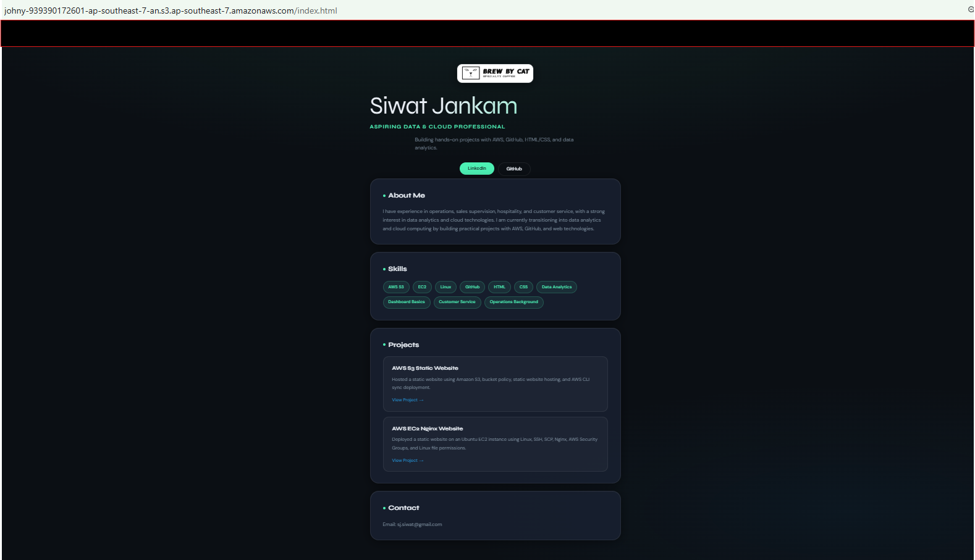
Task: Click AWS S3 Static Website project title
Action: click(425, 368)
